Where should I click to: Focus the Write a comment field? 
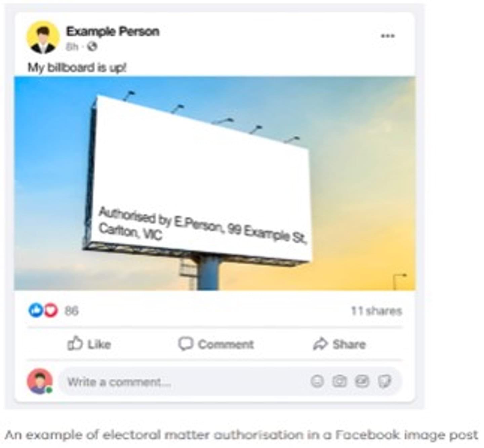pyautogui.click(x=230, y=381)
